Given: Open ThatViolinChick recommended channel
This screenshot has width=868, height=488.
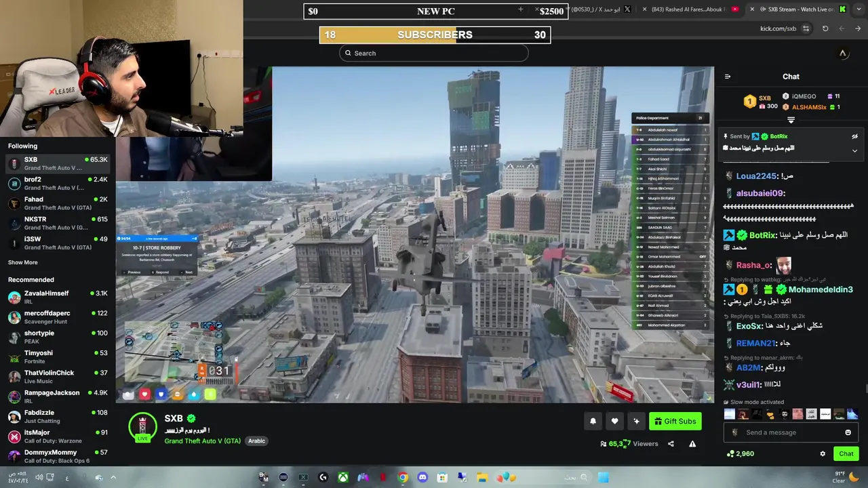Looking at the screenshot, I should coord(58,376).
